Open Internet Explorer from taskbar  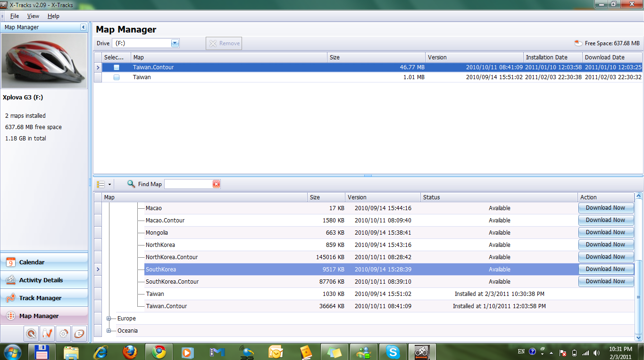100,352
